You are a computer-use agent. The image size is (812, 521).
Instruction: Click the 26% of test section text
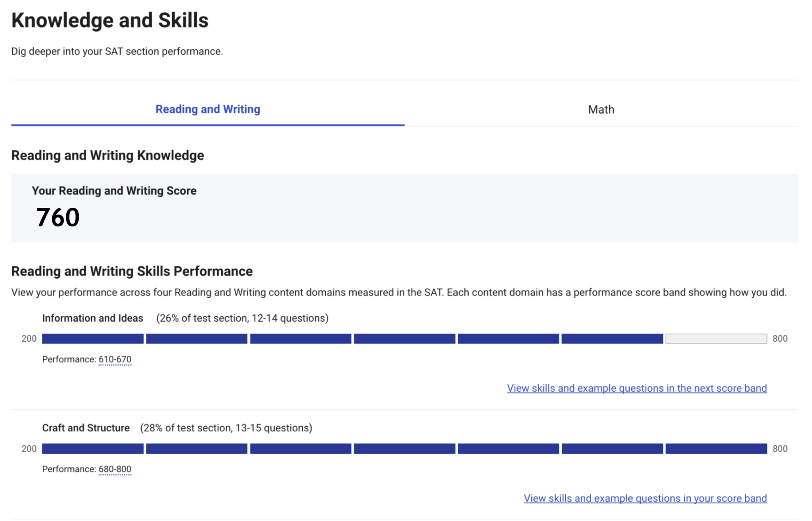[242, 318]
